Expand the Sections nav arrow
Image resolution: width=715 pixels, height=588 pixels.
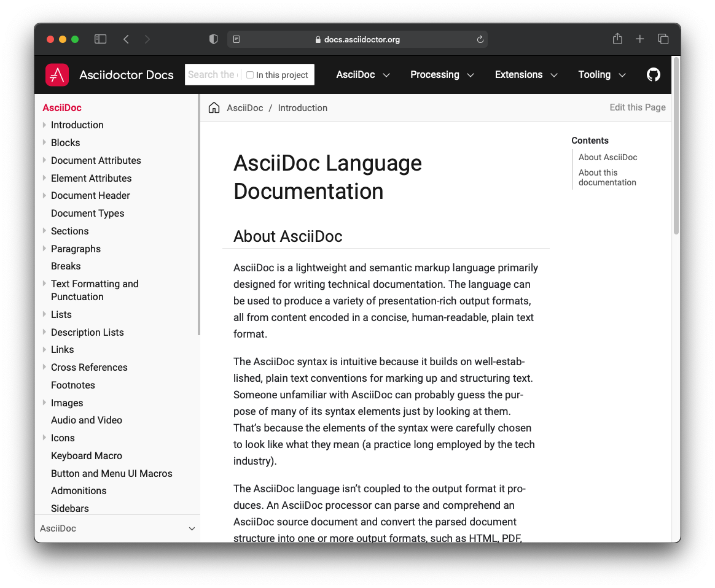(x=44, y=230)
